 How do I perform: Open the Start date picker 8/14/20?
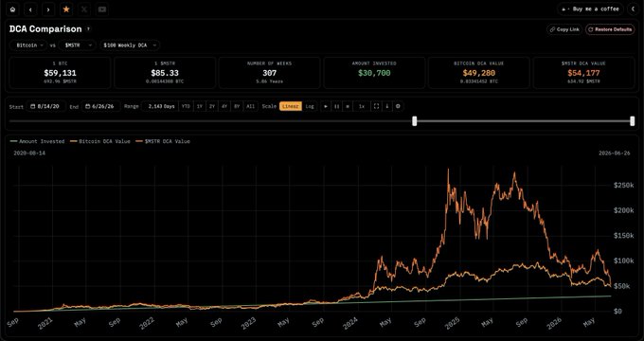click(x=46, y=106)
